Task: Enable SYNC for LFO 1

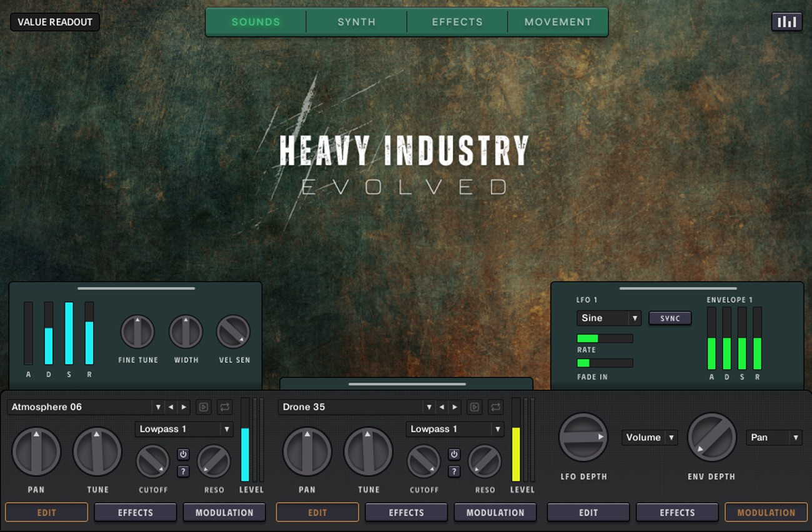Action: (670, 318)
